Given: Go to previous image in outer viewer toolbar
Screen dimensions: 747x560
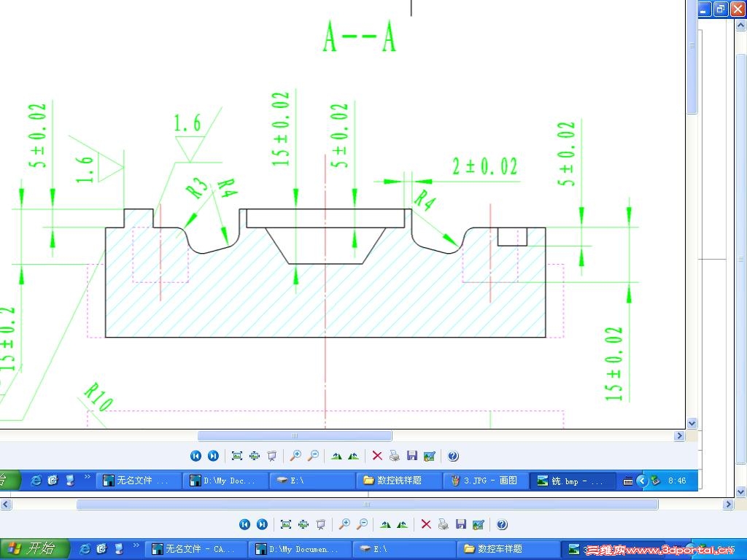Looking at the screenshot, I should point(244,524).
